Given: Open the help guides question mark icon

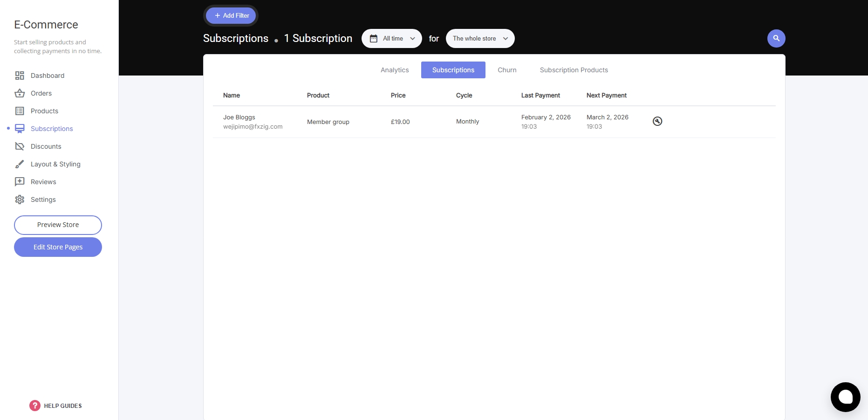Looking at the screenshot, I should [35, 406].
